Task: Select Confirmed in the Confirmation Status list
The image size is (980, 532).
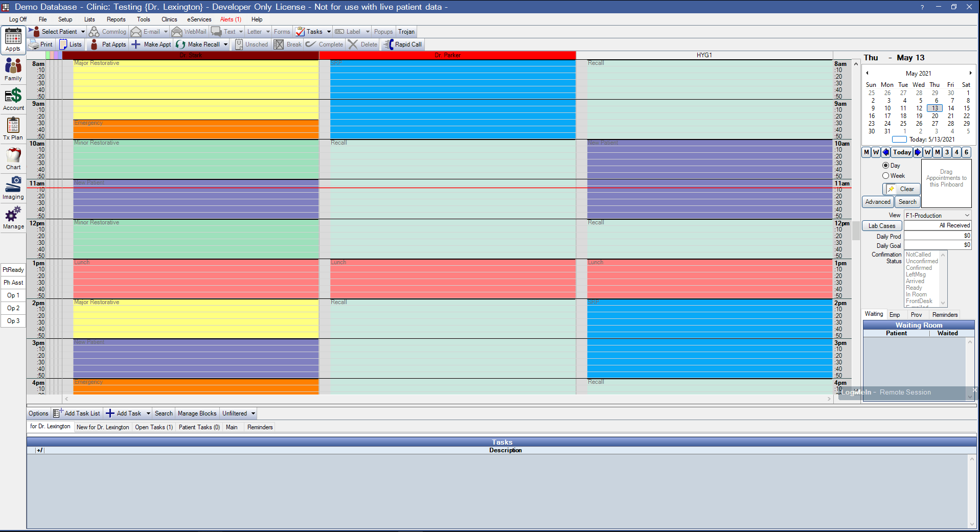Action: [920, 267]
